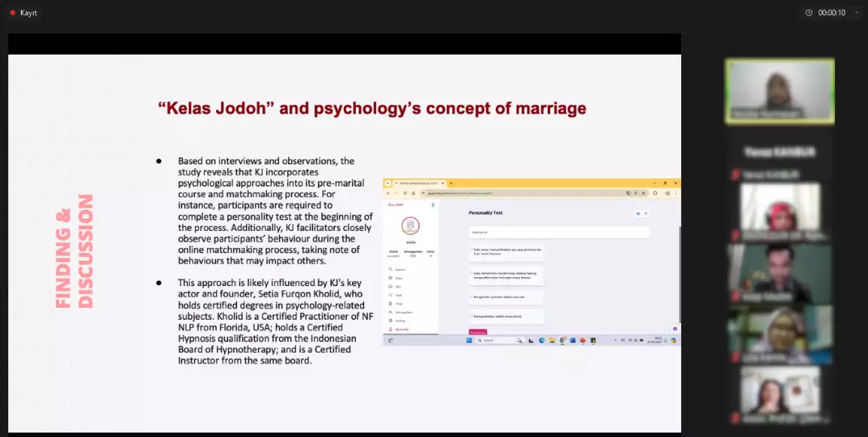Show hidden system tray icons
Screen dimensions: 868x437
point(615,341)
